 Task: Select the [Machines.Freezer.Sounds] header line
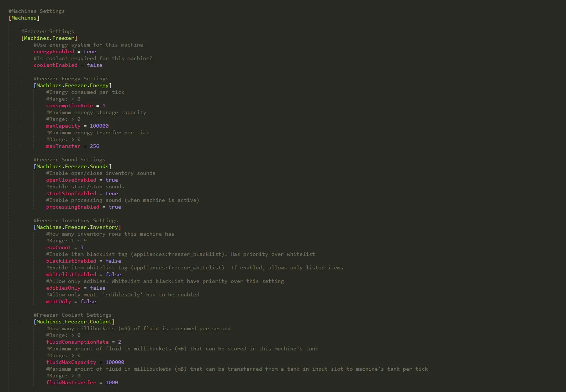[73, 166]
